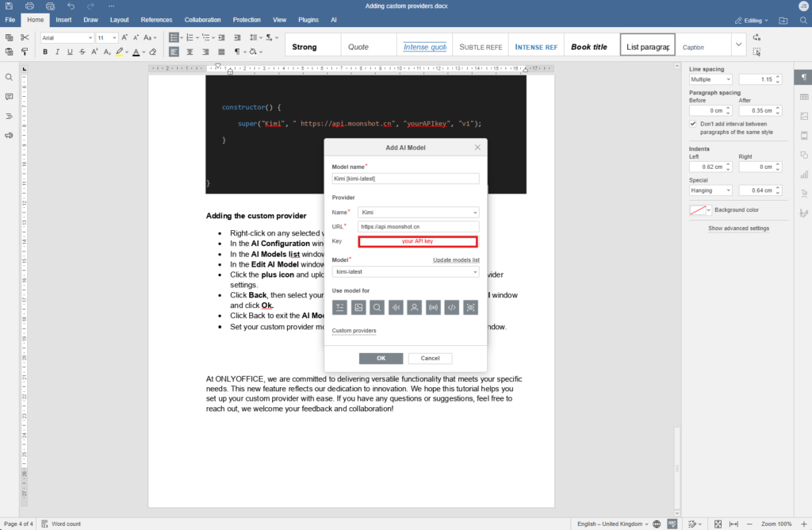The image size is (812, 530).
Task: Apply the Book title style
Action: click(592, 47)
